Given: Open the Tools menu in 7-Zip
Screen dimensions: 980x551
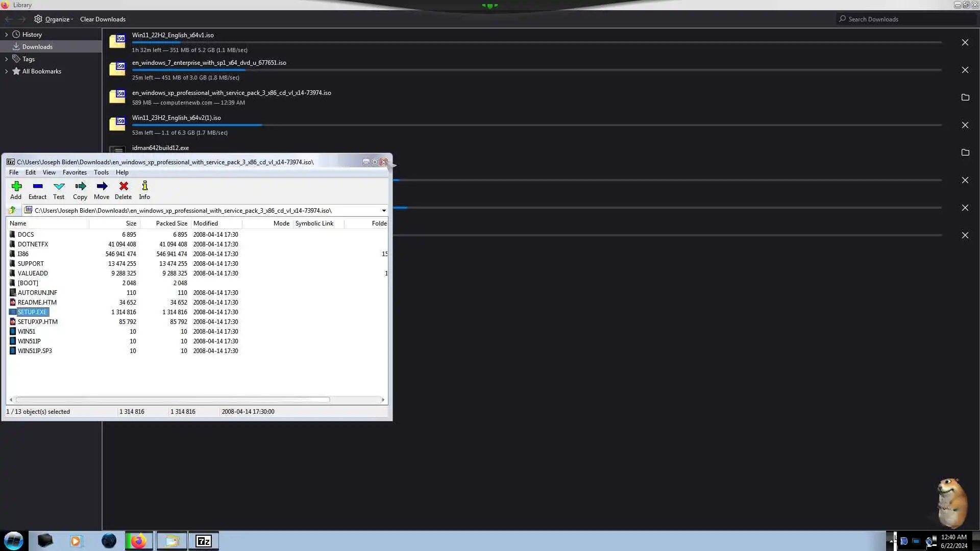Looking at the screenshot, I should tap(101, 172).
